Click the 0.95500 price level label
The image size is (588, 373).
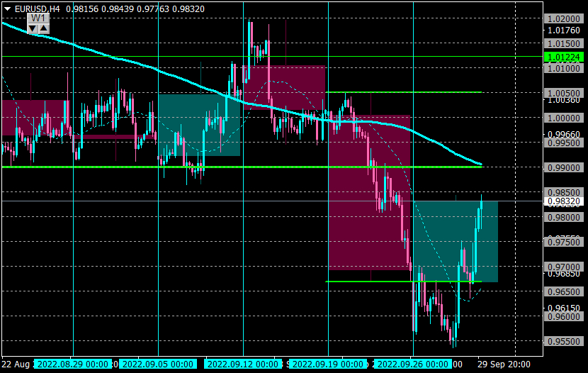(564, 342)
